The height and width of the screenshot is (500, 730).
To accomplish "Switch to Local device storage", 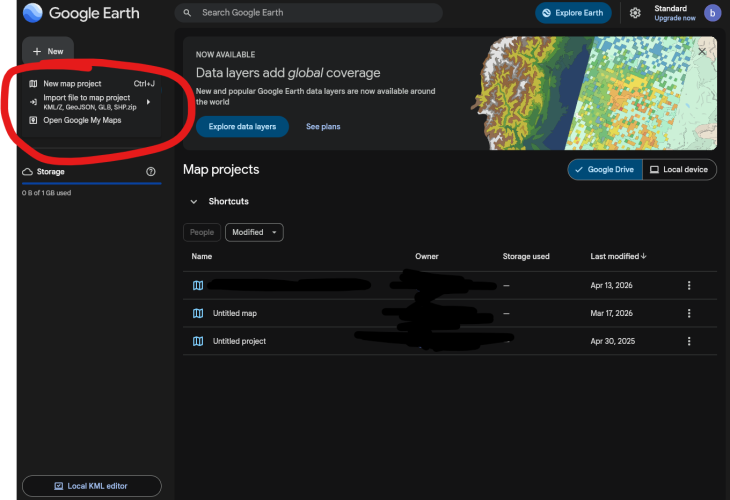I will (x=679, y=170).
